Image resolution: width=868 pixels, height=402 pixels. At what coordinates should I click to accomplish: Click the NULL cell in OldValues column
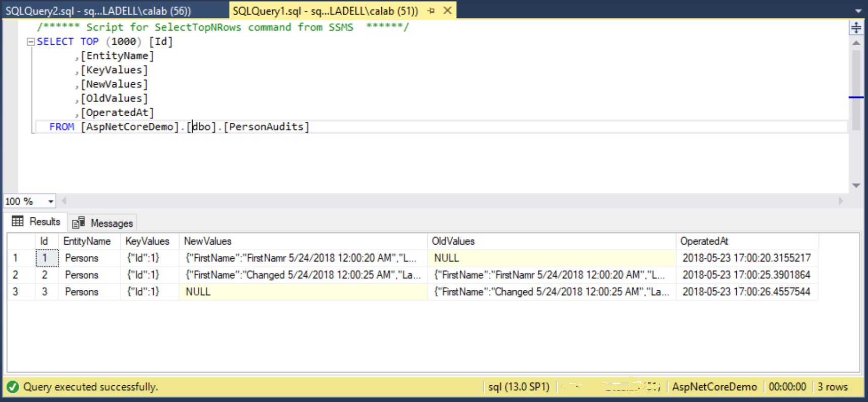pyautogui.click(x=552, y=258)
